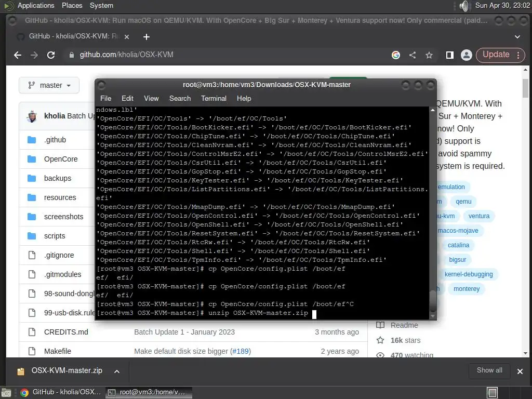
Task: Click the folder icon next to OpenCore
Action: tap(32, 159)
